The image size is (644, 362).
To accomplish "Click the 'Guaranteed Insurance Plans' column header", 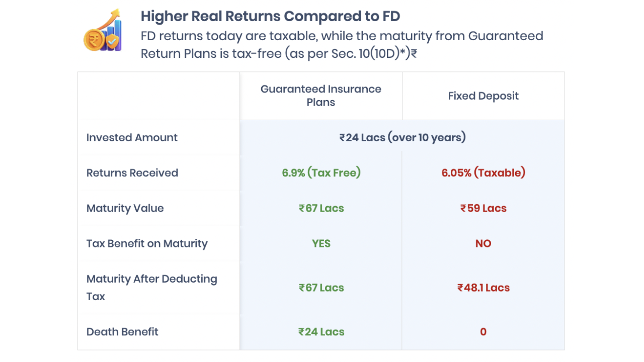I will (321, 96).
